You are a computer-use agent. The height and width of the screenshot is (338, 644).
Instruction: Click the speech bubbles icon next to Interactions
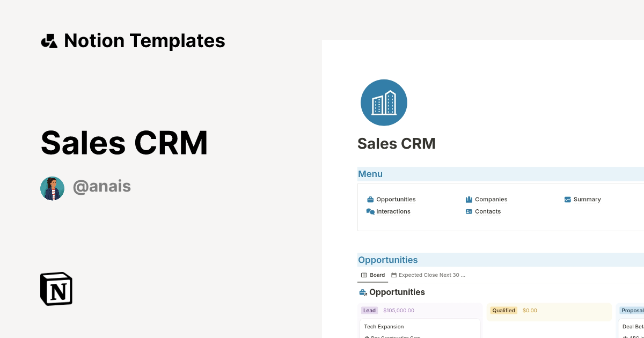[370, 211]
